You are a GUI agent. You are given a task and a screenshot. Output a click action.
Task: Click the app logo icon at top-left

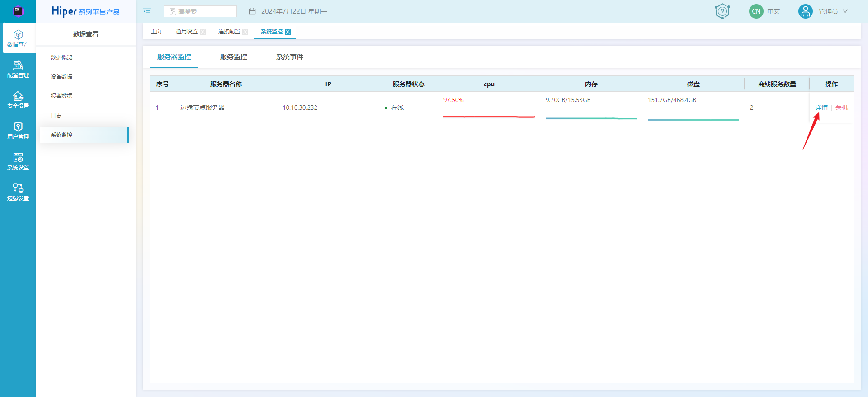pos(18,11)
